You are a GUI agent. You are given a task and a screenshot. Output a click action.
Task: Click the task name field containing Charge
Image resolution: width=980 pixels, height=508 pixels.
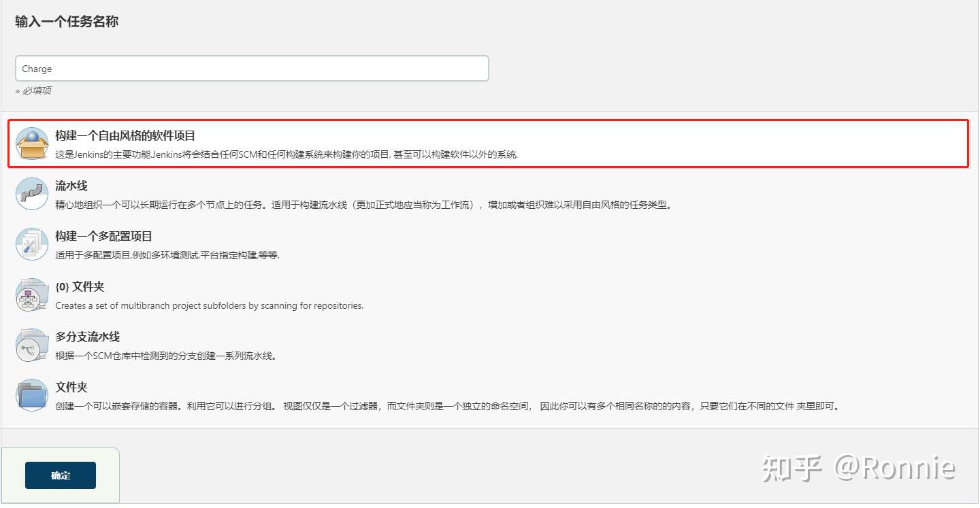[x=252, y=68]
